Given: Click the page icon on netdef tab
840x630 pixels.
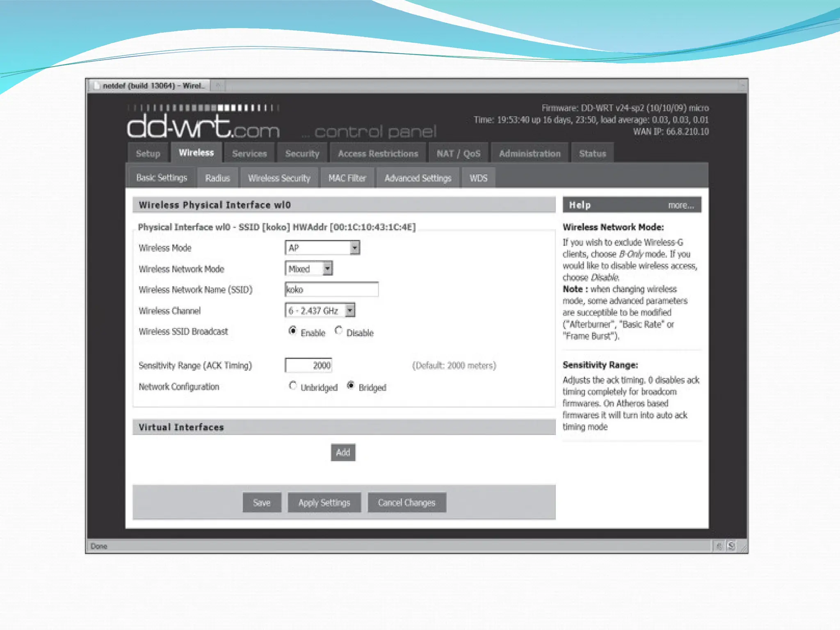Looking at the screenshot, I should coord(96,86).
